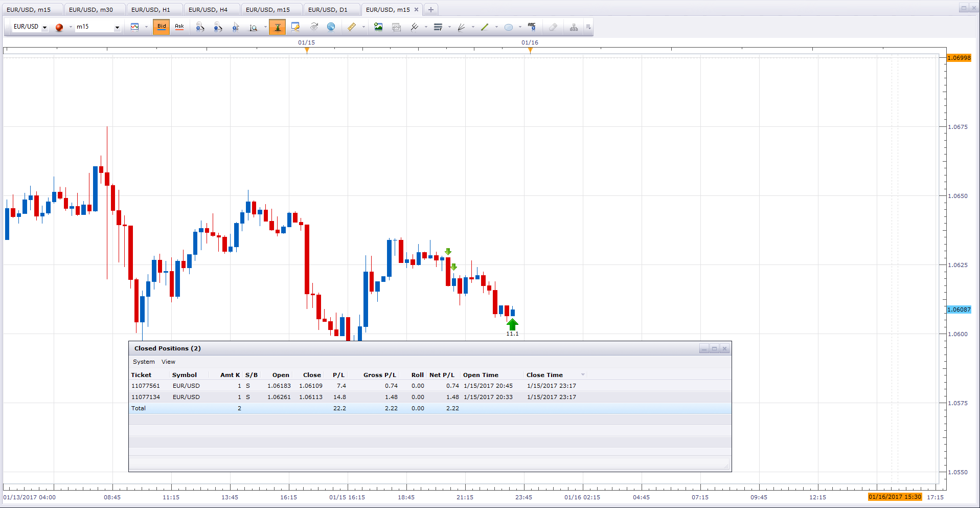The height and width of the screenshot is (508, 980).
Task: Click Net P/L 1.48 cell
Action: pos(452,397)
